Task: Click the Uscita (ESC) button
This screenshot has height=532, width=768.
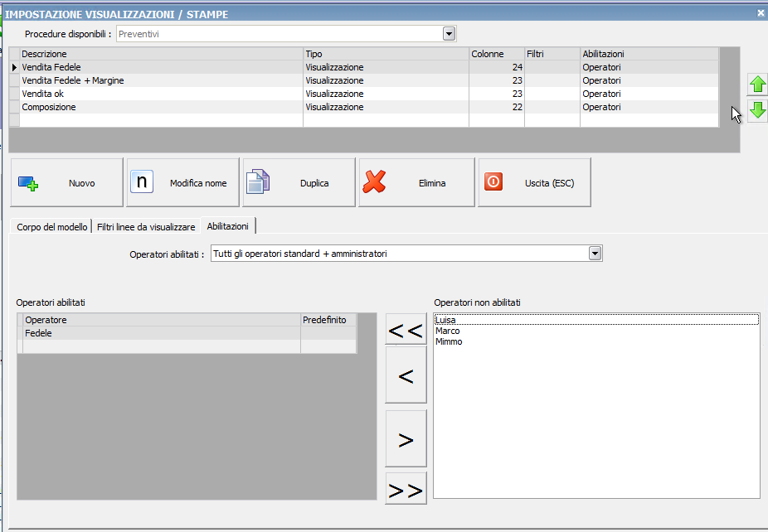Action: pyautogui.click(x=534, y=182)
